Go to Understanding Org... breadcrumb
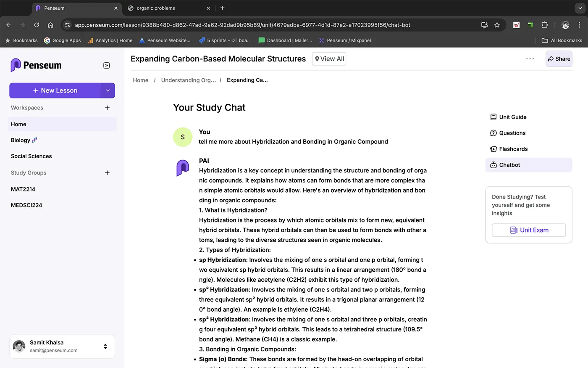The width and height of the screenshot is (588, 368). pyautogui.click(x=189, y=80)
